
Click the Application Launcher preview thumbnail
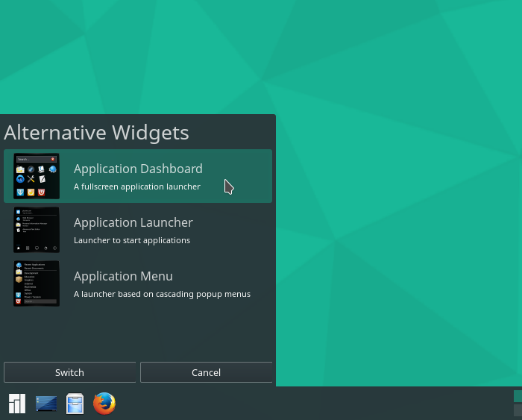pyautogui.click(x=36, y=230)
